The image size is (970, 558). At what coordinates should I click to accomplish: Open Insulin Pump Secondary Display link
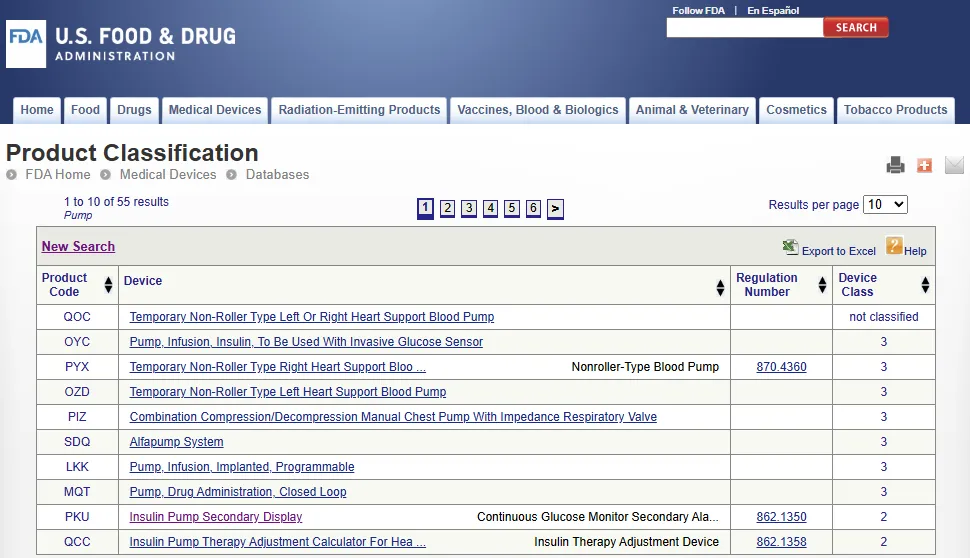216,517
